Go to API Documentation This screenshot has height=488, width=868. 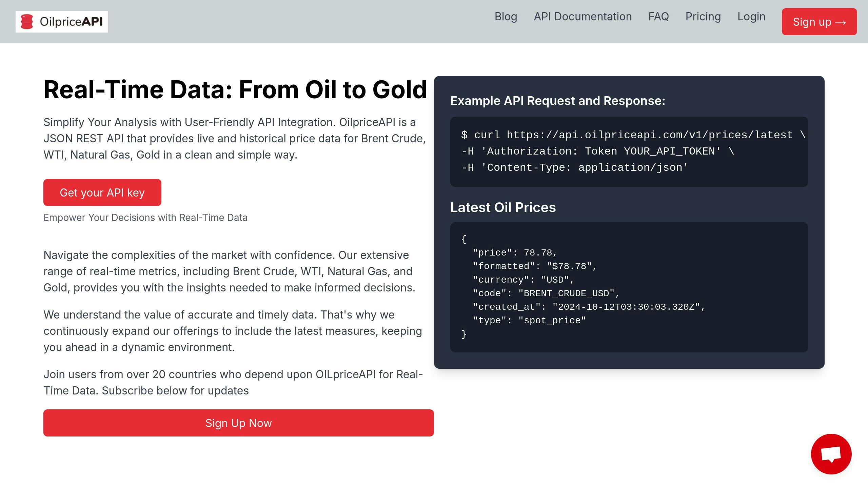coord(583,17)
